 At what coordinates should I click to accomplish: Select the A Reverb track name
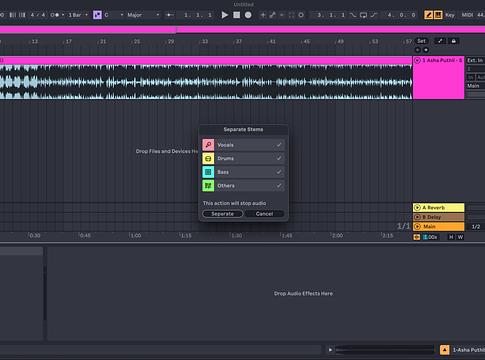434,208
